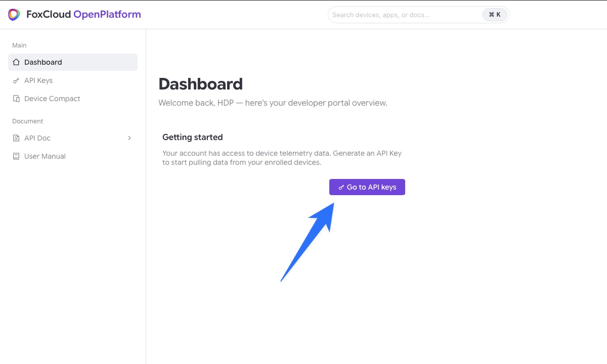Click the Document sidebar section label
Image resolution: width=607 pixels, height=364 pixels.
(28, 121)
